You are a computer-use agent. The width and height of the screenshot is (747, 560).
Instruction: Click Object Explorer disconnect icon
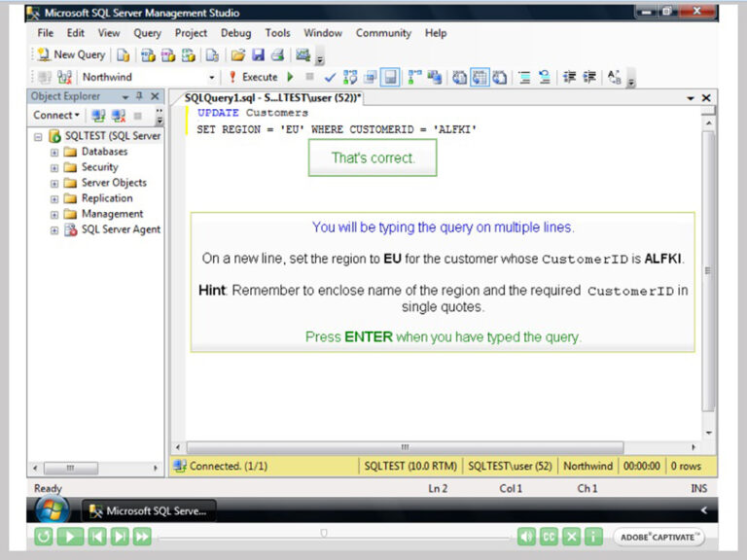[119, 116]
